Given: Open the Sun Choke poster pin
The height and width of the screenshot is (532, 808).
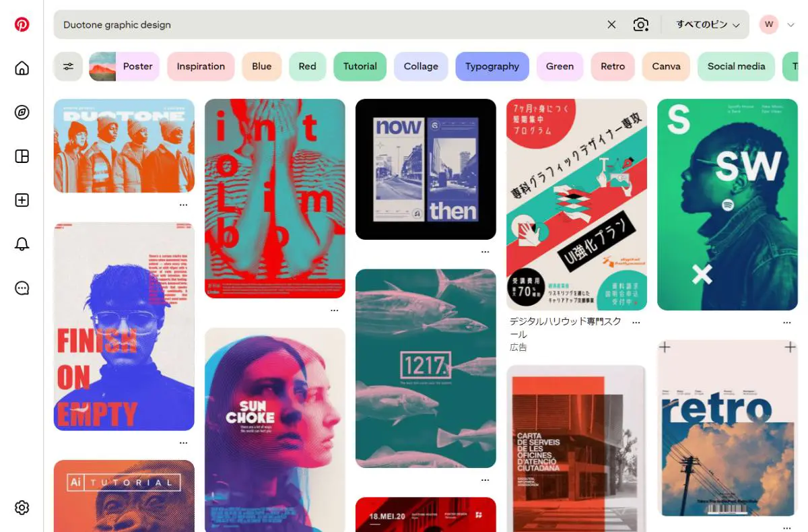Looking at the screenshot, I should [x=275, y=430].
